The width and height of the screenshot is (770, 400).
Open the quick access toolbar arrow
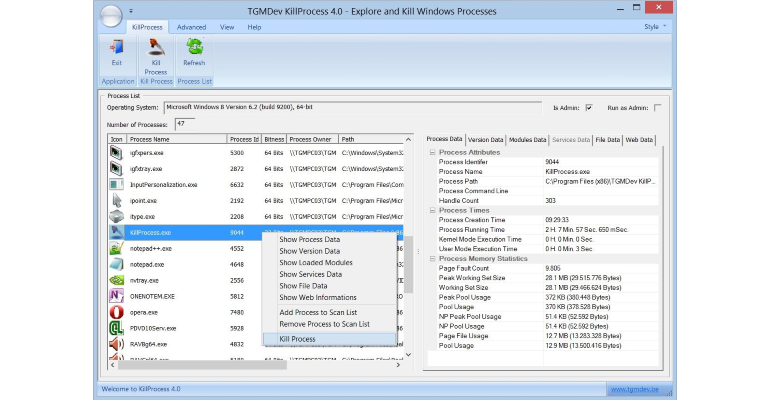131,11
